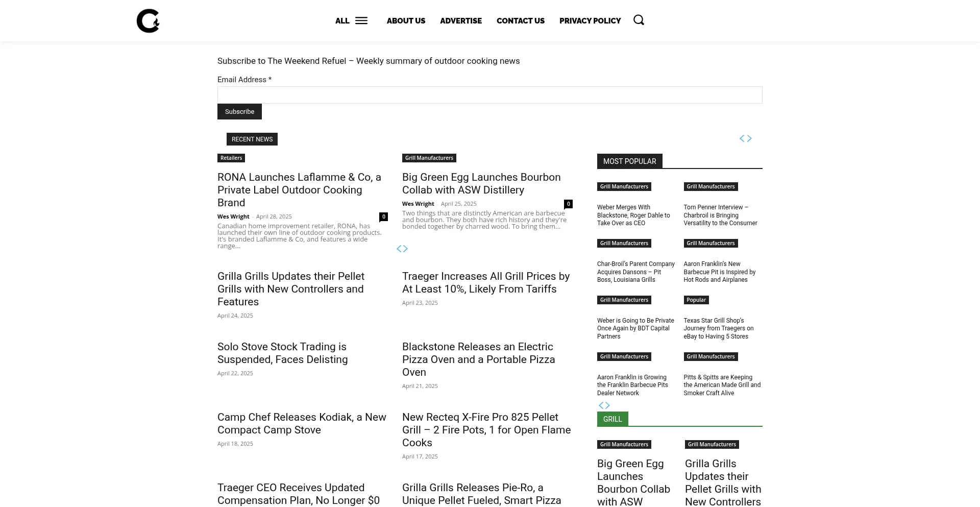
Task: Click the comment count on Big Green Egg article
Action: point(568,204)
